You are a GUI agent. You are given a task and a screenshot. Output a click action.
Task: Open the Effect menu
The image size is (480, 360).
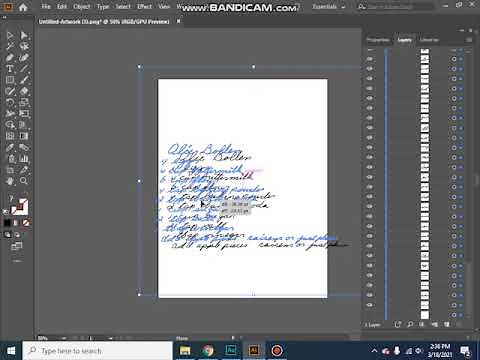click(x=144, y=6)
